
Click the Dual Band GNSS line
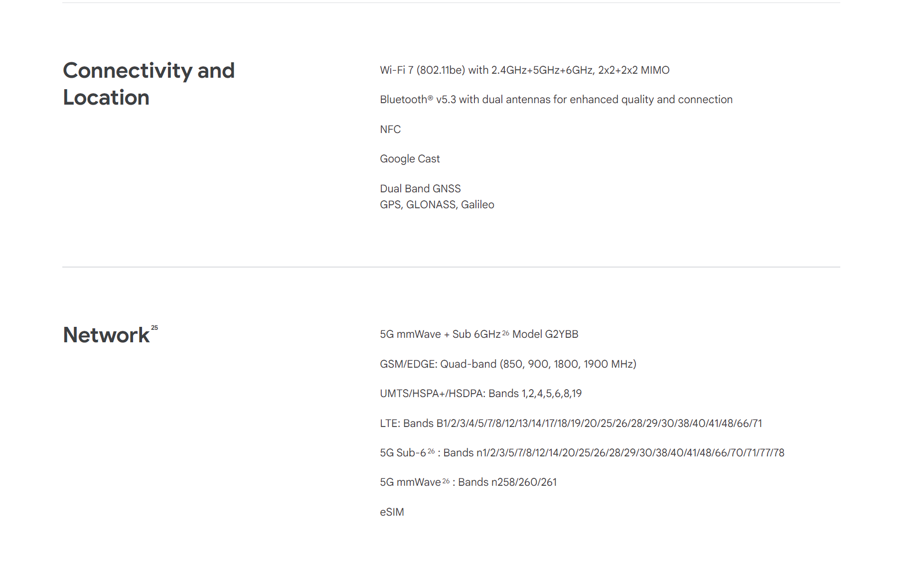(x=420, y=189)
